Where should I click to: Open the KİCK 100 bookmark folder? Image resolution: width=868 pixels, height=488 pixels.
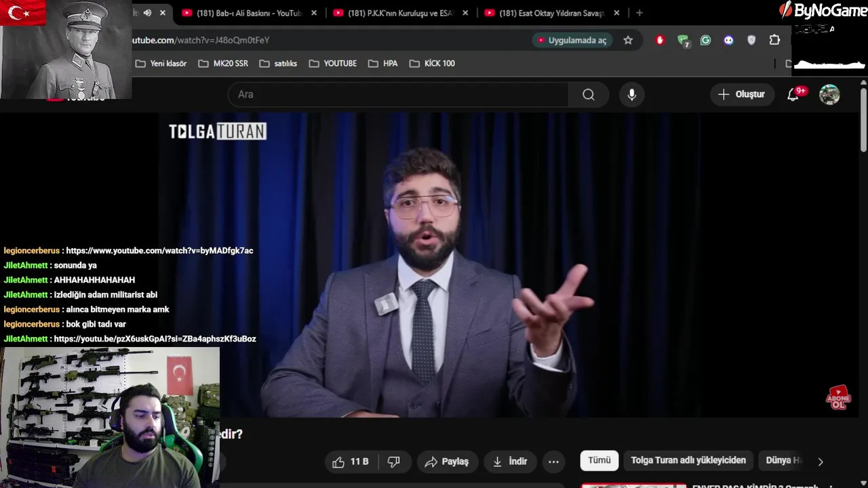(x=432, y=63)
